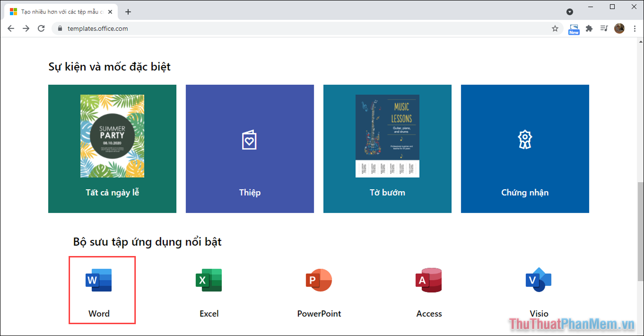Open the Word app templates collection

(99, 290)
